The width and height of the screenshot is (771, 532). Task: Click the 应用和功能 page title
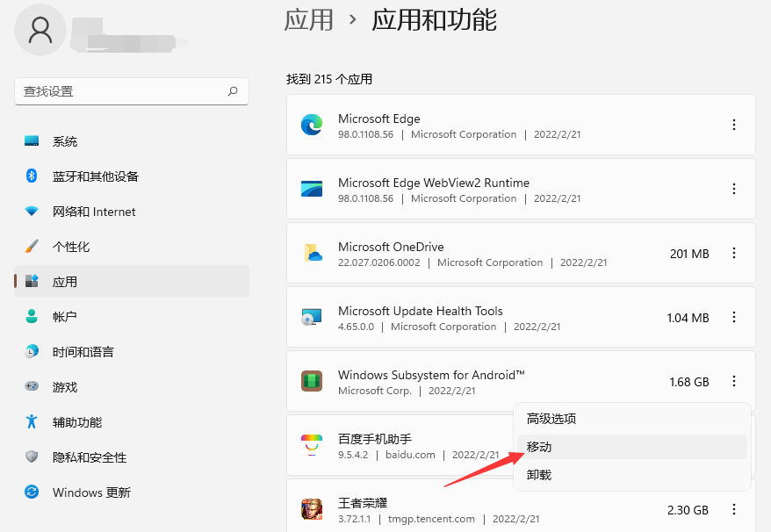pyautogui.click(x=434, y=20)
